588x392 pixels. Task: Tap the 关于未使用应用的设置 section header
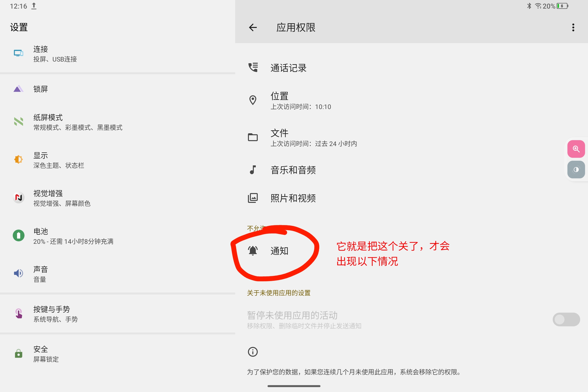(x=279, y=293)
